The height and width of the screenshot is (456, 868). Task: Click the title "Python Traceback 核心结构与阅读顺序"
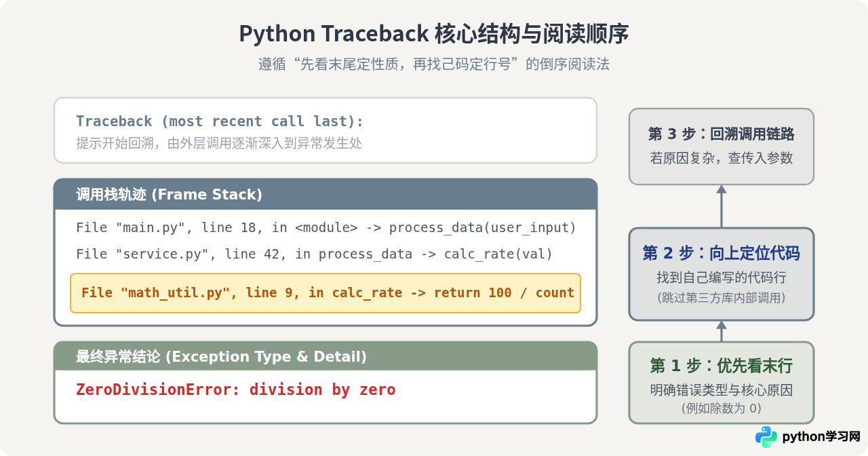coord(434,34)
